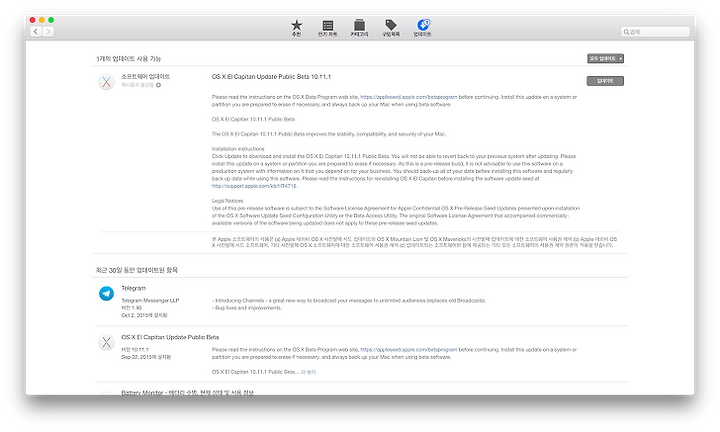Go forward with the right arrow button
This screenshot has height=432, width=720.
[48, 31]
